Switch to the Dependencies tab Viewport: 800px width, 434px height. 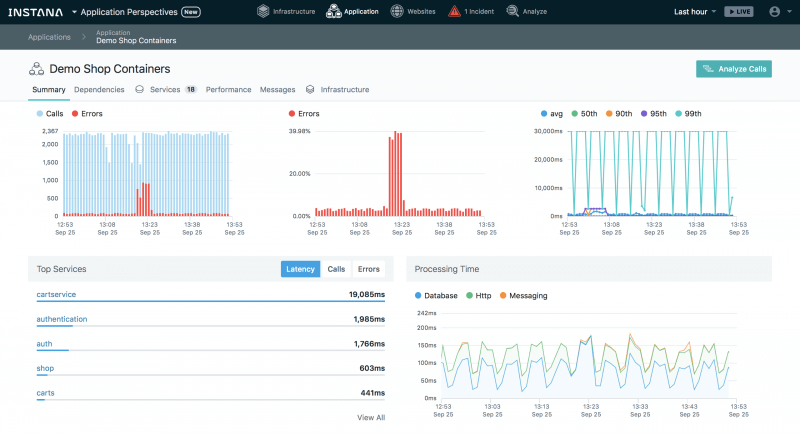point(99,90)
